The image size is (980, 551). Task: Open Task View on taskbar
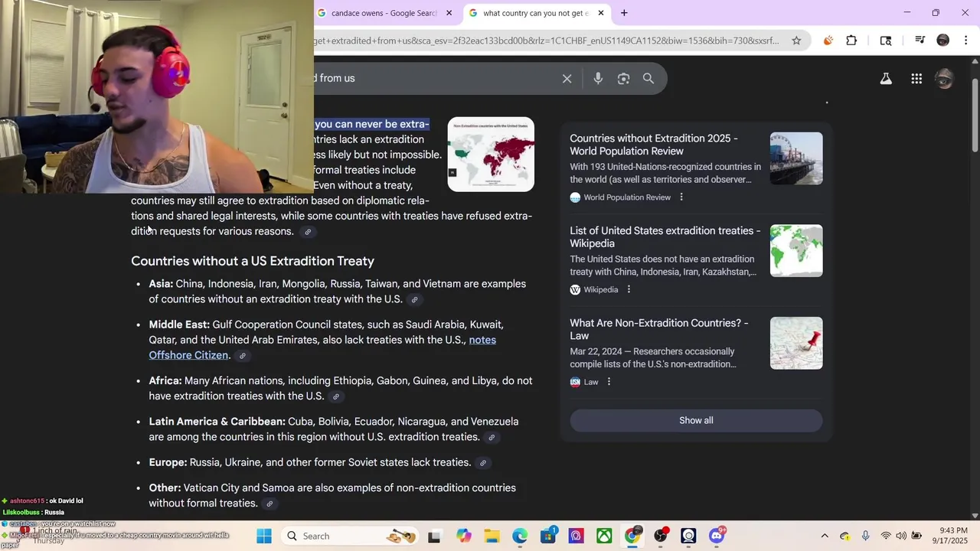pyautogui.click(x=434, y=536)
